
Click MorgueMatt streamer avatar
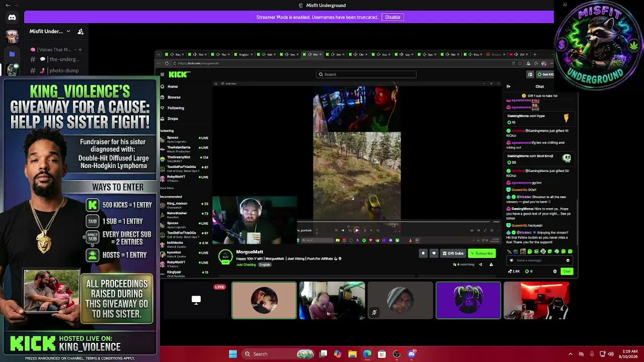click(225, 256)
